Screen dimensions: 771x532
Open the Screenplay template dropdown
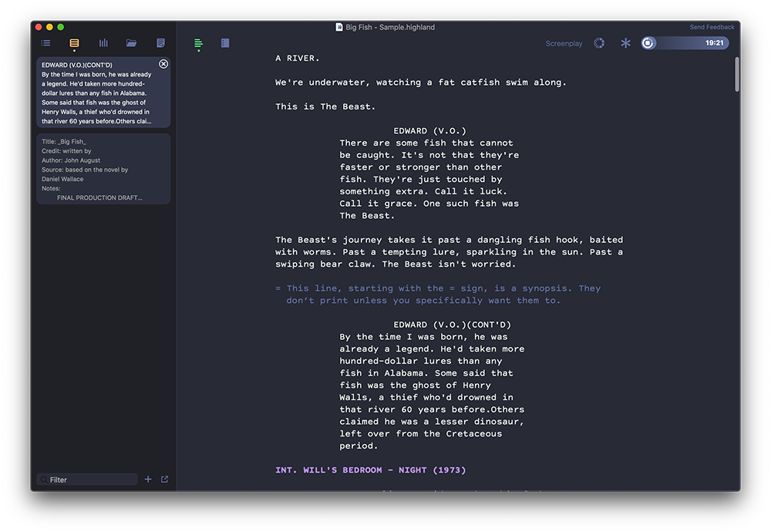pos(564,44)
